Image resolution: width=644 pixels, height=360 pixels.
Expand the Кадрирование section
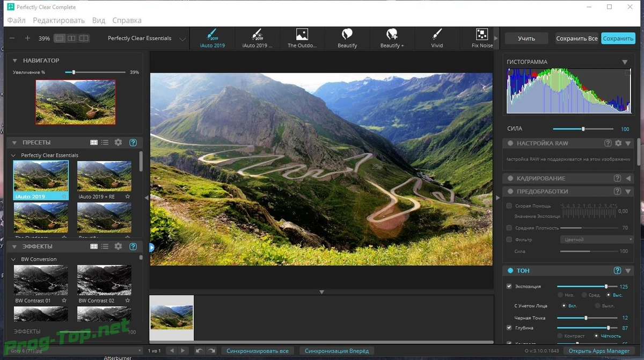tap(628, 178)
